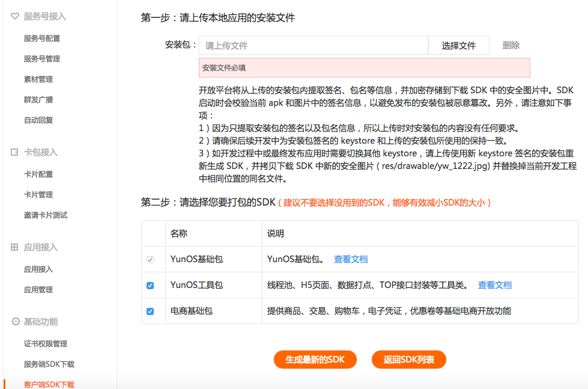The image size is (588, 389).
Task: Click the 生成最新的SDK button
Action: [x=315, y=360]
